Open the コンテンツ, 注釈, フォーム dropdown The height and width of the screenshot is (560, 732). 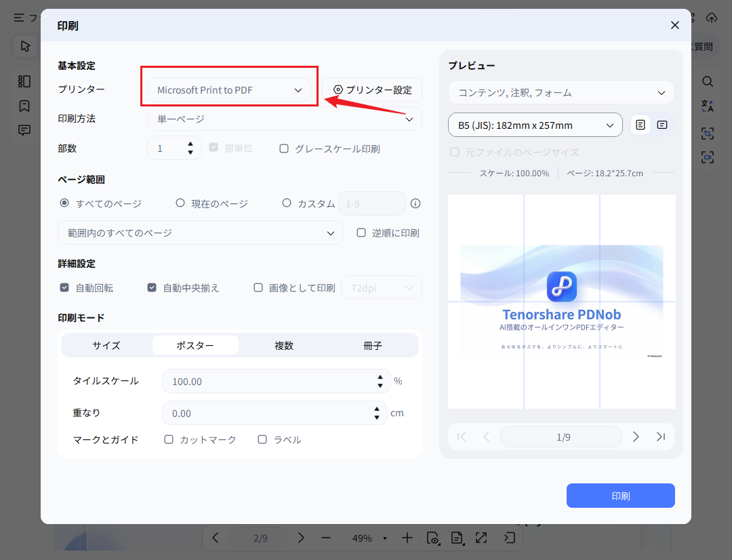click(561, 92)
